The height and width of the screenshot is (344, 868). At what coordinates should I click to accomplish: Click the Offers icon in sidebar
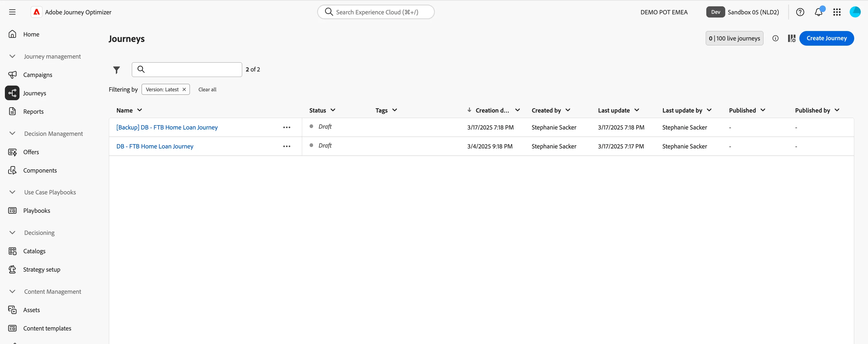click(x=12, y=152)
